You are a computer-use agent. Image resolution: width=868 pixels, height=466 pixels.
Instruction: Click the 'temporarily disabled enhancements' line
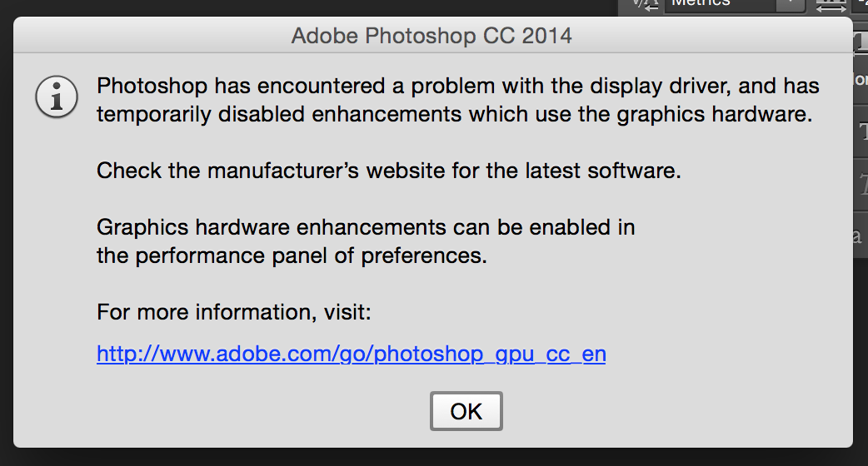coord(454,114)
